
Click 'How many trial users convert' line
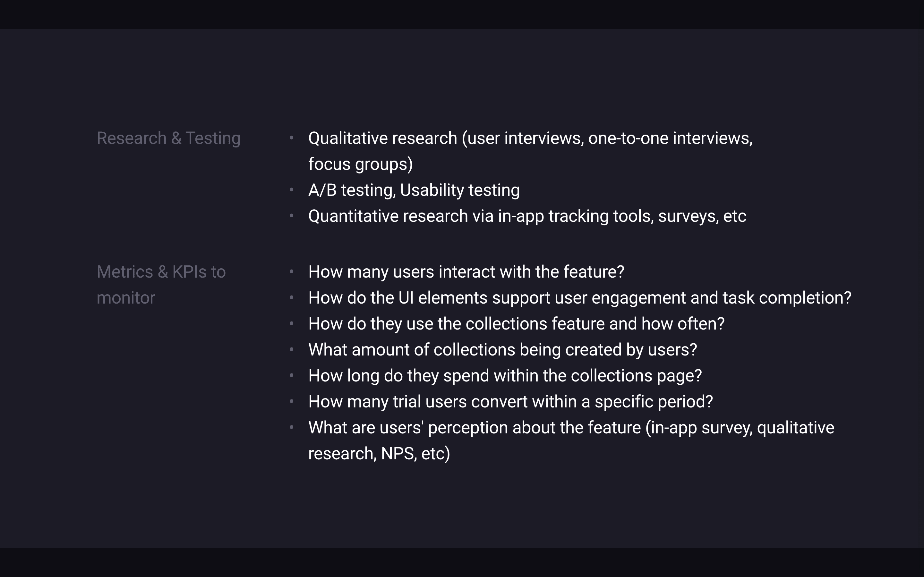(x=510, y=401)
